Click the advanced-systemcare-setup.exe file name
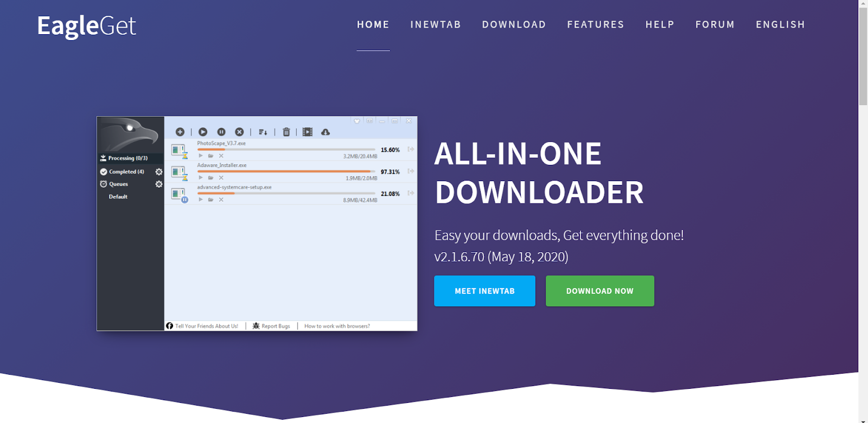The height and width of the screenshot is (423, 868). [234, 187]
